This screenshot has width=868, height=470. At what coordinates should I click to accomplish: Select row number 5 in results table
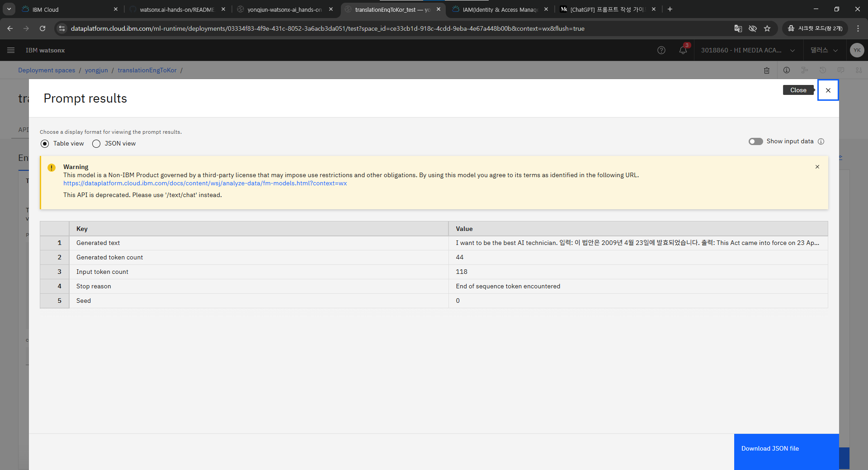click(x=55, y=301)
